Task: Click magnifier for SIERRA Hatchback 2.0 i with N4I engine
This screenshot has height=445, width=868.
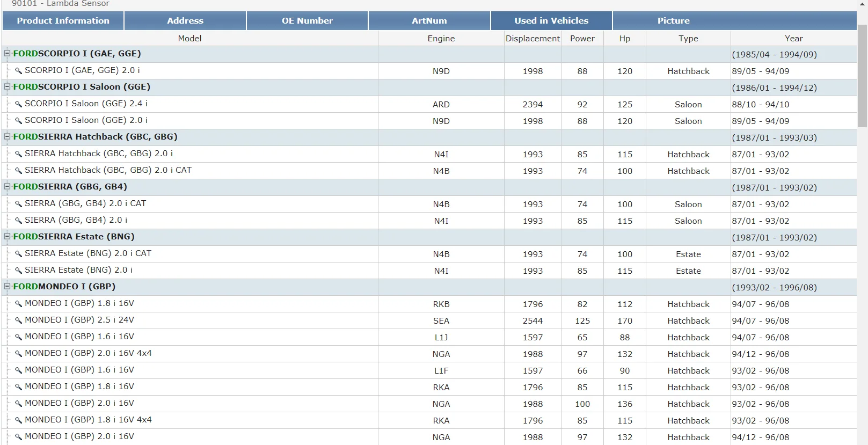Action: point(18,154)
